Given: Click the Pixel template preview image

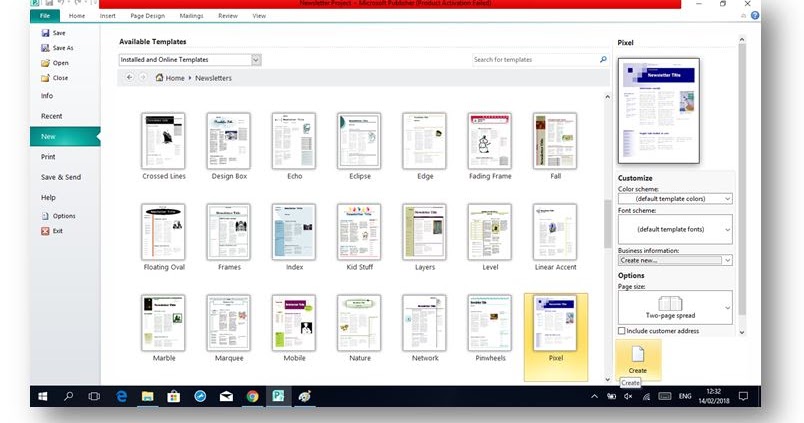Looking at the screenshot, I should tap(658, 111).
